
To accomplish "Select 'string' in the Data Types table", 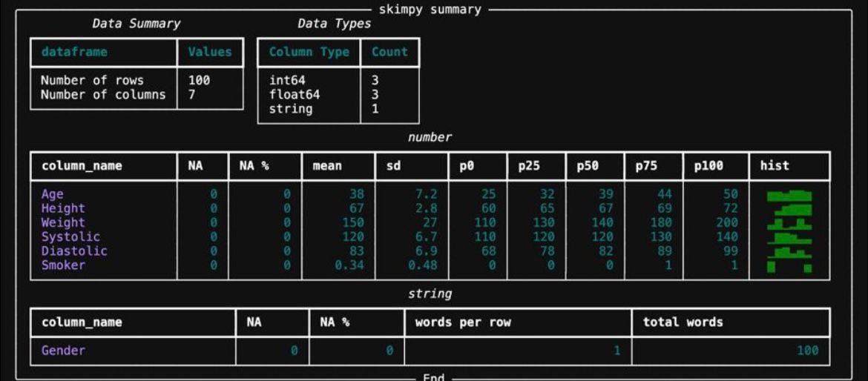I will pos(291,109).
